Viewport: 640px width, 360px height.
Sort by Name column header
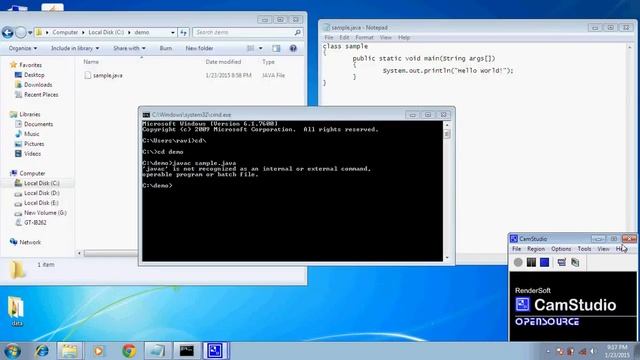(91, 62)
